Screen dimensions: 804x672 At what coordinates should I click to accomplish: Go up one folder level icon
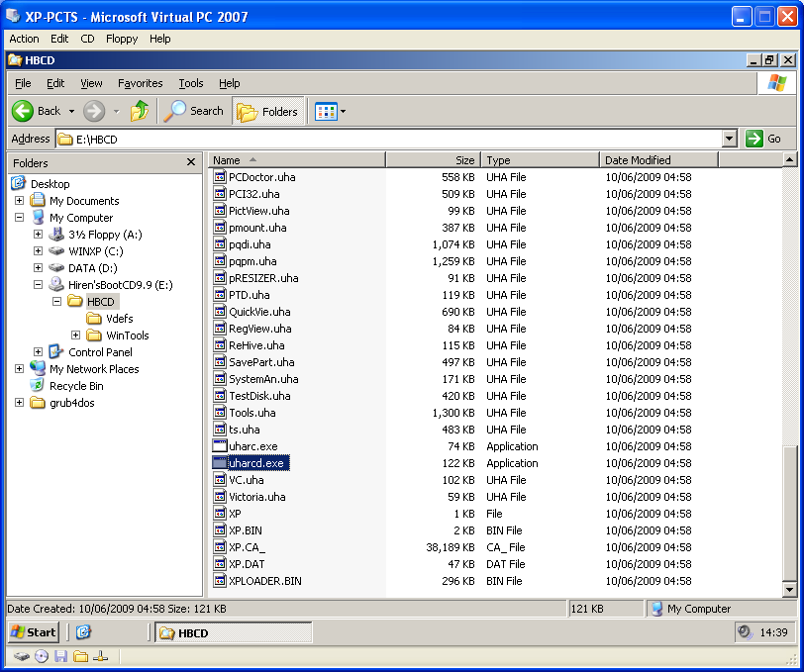coord(140,111)
